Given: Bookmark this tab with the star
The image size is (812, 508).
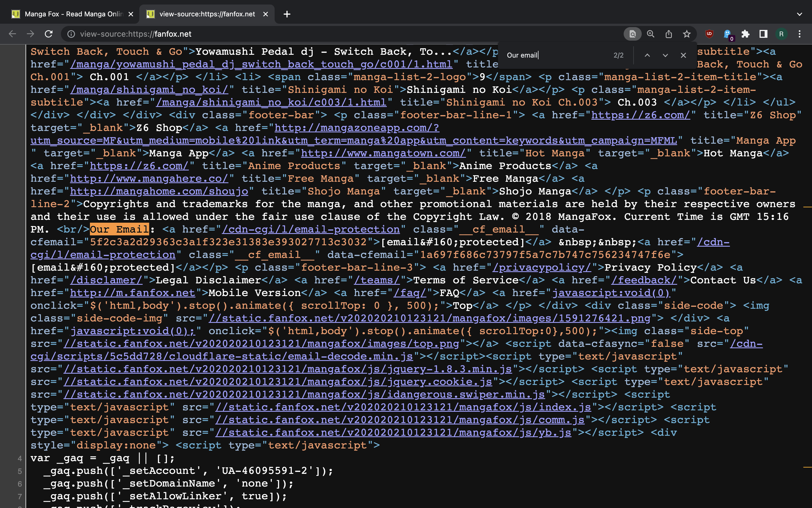Looking at the screenshot, I should (687, 34).
